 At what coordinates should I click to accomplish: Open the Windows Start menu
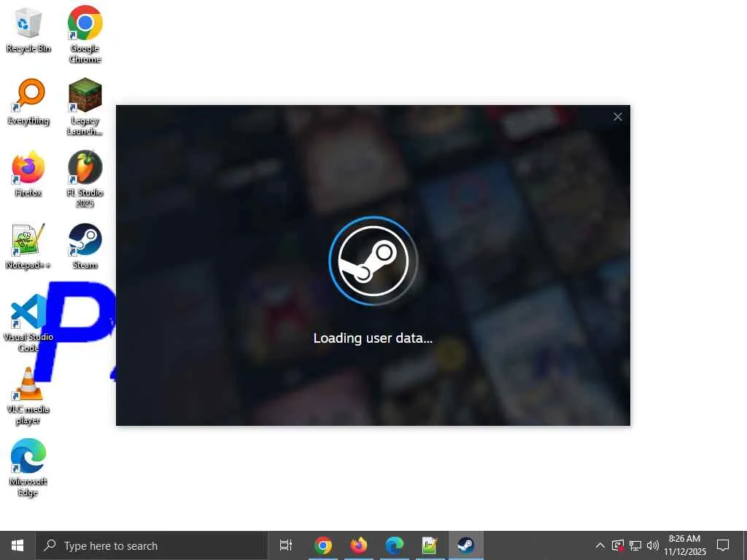coord(18,545)
